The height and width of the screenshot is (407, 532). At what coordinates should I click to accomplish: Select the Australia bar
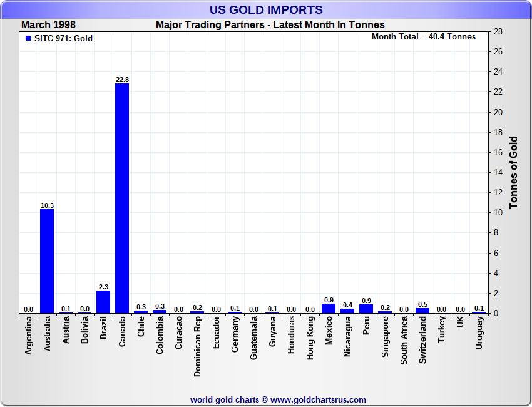[x=47, y=261]
